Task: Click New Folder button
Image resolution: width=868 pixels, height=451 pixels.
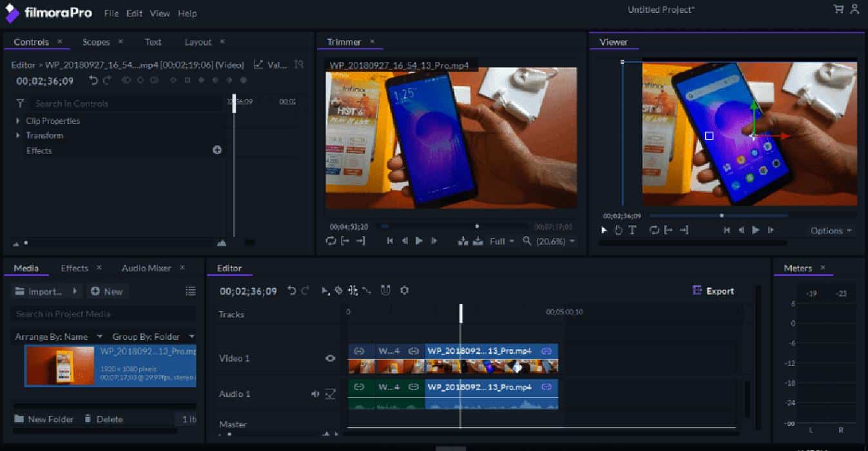Action: (x=44, y=419)
